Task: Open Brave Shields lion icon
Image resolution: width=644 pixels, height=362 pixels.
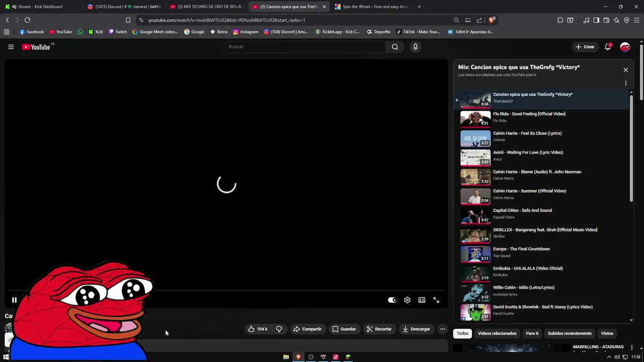Action: coord(492,20)
